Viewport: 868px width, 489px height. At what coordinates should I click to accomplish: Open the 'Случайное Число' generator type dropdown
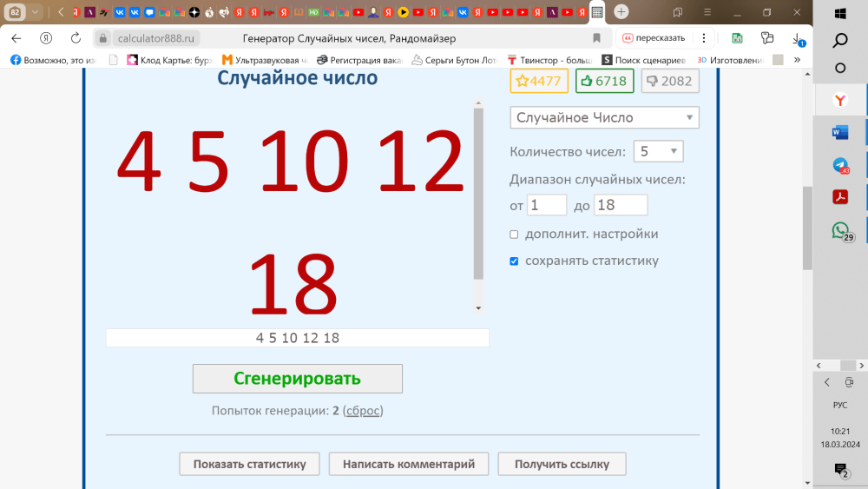point(604,117)
